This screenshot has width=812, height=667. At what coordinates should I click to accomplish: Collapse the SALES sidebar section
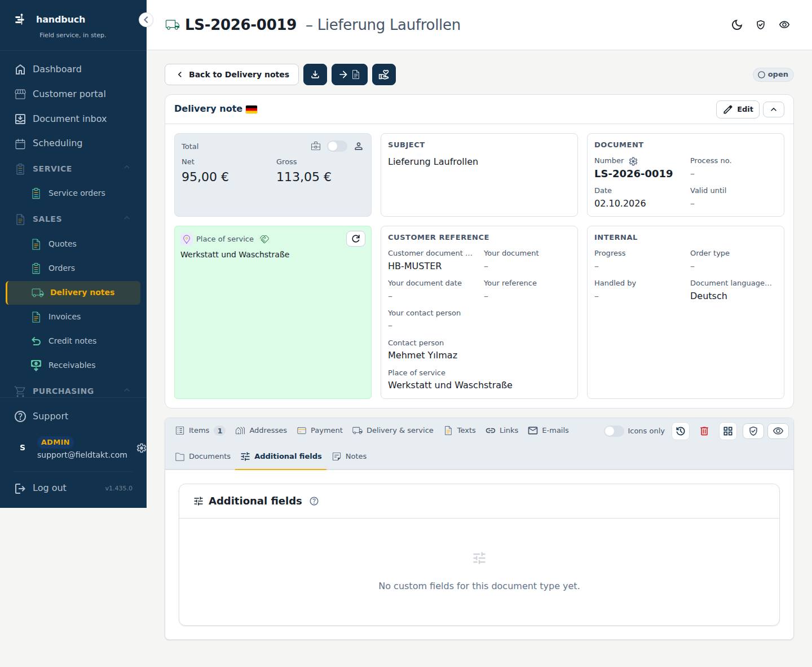click(127, 218)
